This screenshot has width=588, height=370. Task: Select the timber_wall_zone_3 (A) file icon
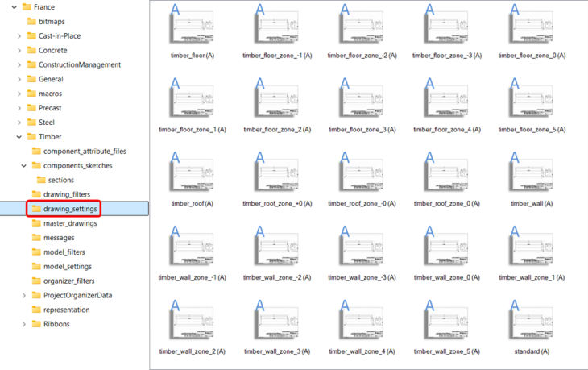[277, 320]
